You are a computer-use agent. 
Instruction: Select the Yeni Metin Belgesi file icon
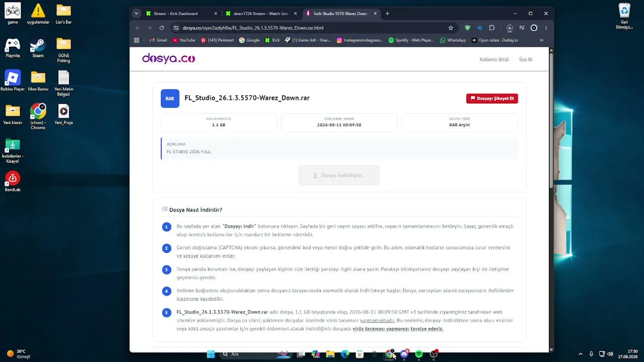[63, 83]
